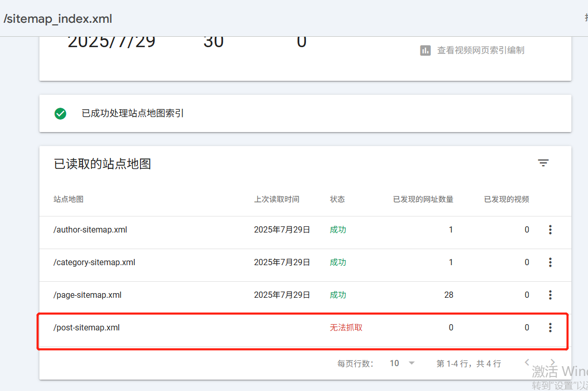Click the bar chart icon beside 查看视频网页索引编制
Screen dimensions: 588x391
pos(425,50)
